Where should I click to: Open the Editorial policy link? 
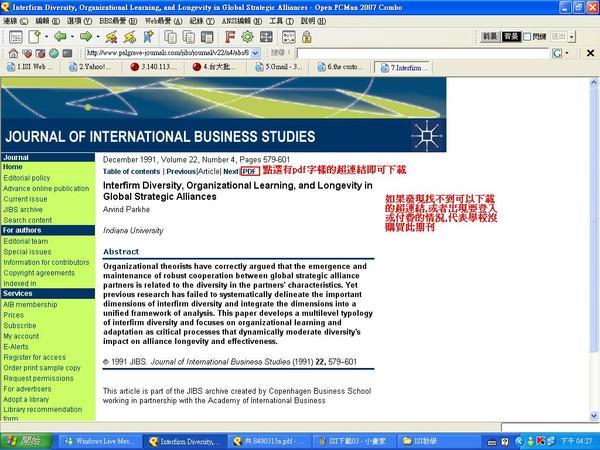(x=27, y=178)
